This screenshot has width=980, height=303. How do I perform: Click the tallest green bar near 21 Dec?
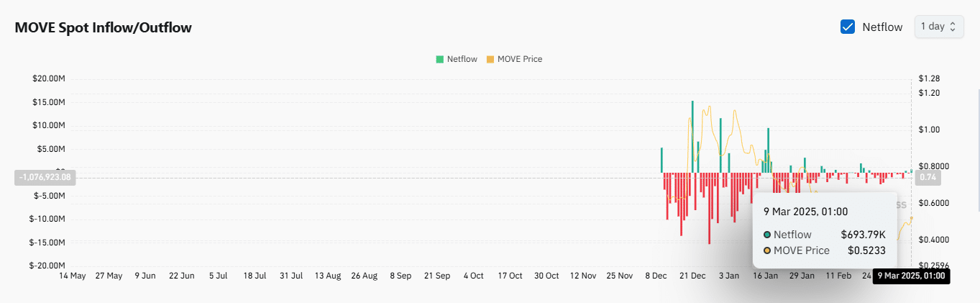[692, 136]
